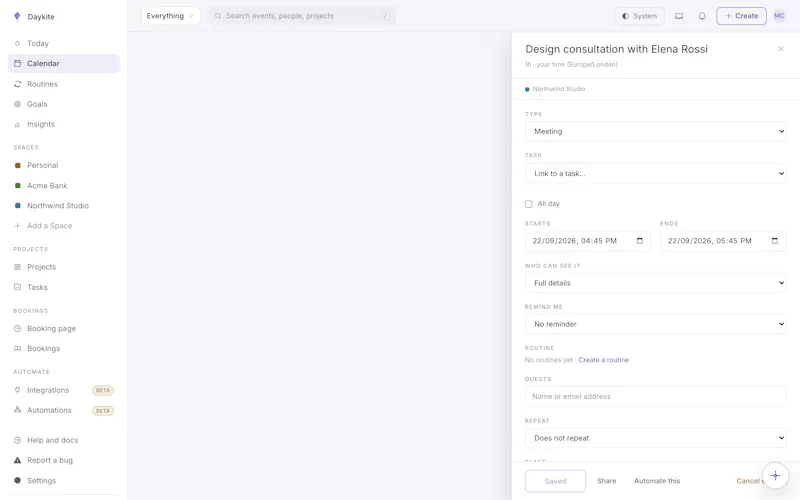Image resolution: width=800 pixels, height=500 pixels.
Task: Open Integrations beta page
Action: click(64, 390)
